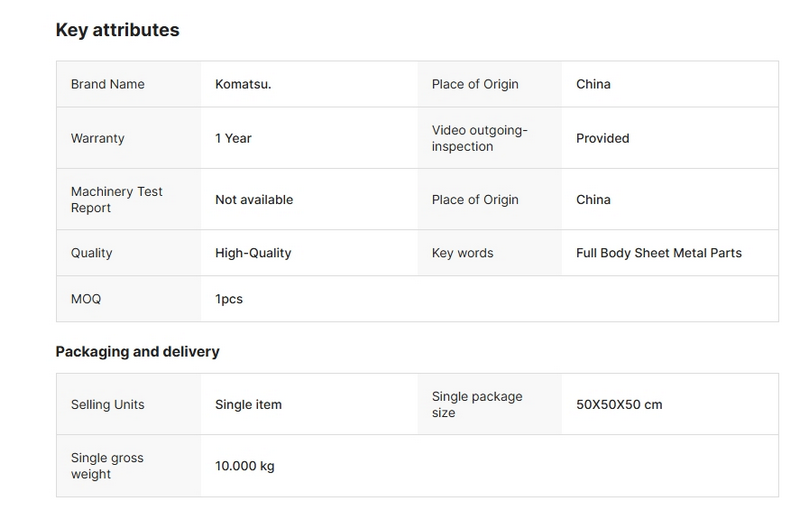Image resolution: width=800 pixels, height=520 pixels.
Task: Click the Machinery Test Report label
Action: (116, 199)
